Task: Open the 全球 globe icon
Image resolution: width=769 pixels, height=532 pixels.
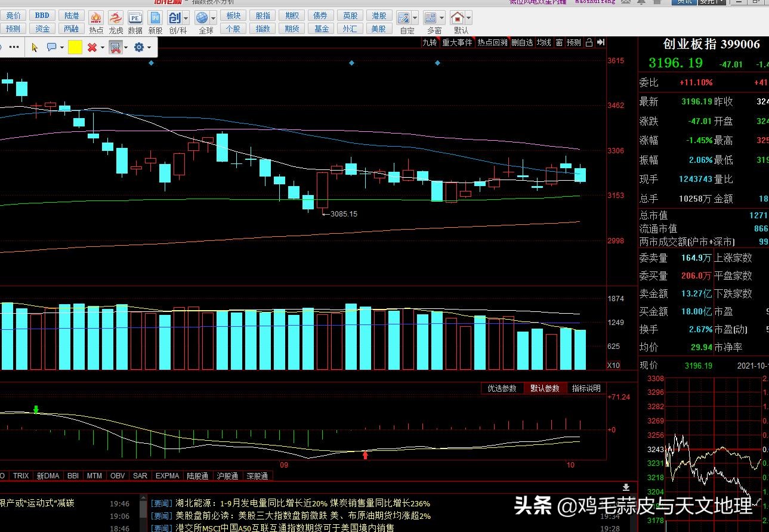Action: click(x=202, y=18)
